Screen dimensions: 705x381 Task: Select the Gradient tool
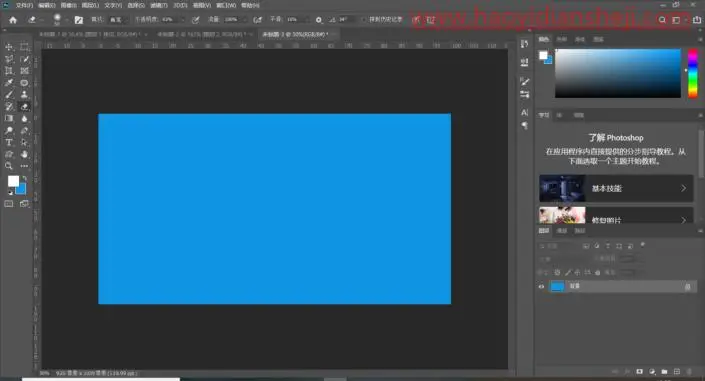(x=9, y=118)
